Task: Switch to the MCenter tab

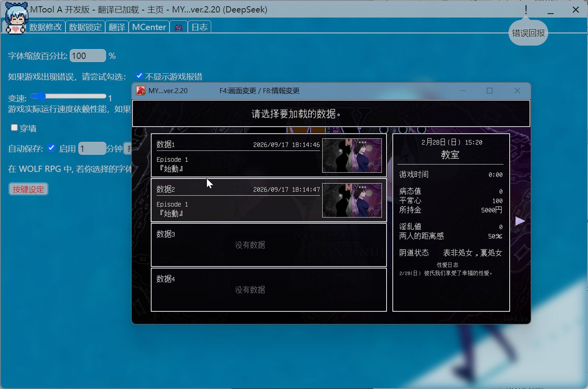Action: tap(149, 27)
